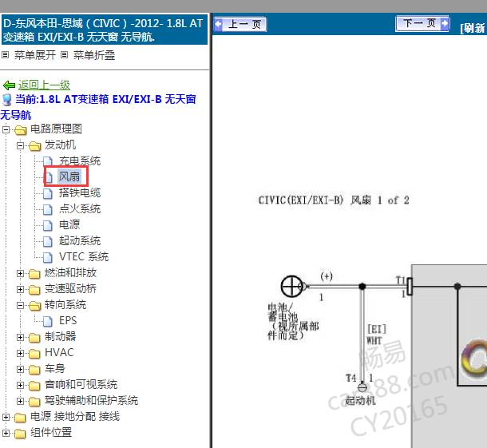487x448 pixels.
Task: Click the 电路原理图 folder icon
Action: click(x=20, y=130)
